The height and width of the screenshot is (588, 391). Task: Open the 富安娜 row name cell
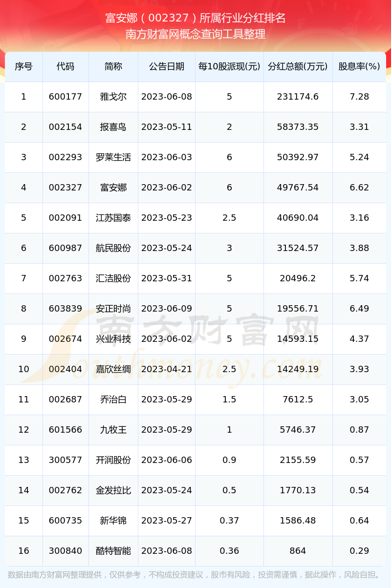point(113,188)
